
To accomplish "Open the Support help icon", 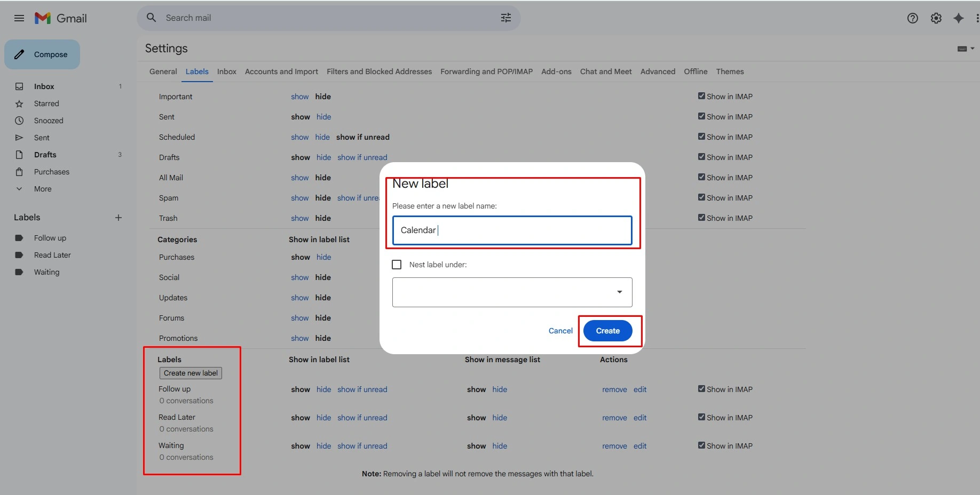I will [913, 18].
